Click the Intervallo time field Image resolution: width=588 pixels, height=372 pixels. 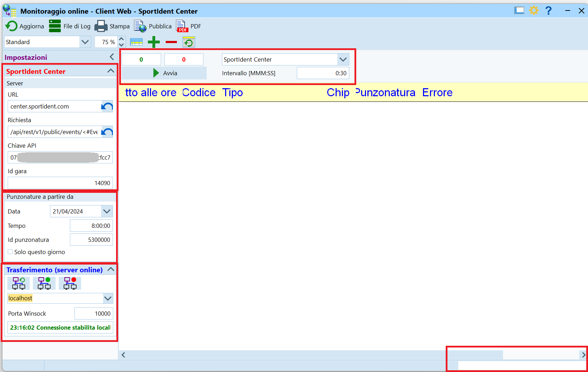(323, 73)
